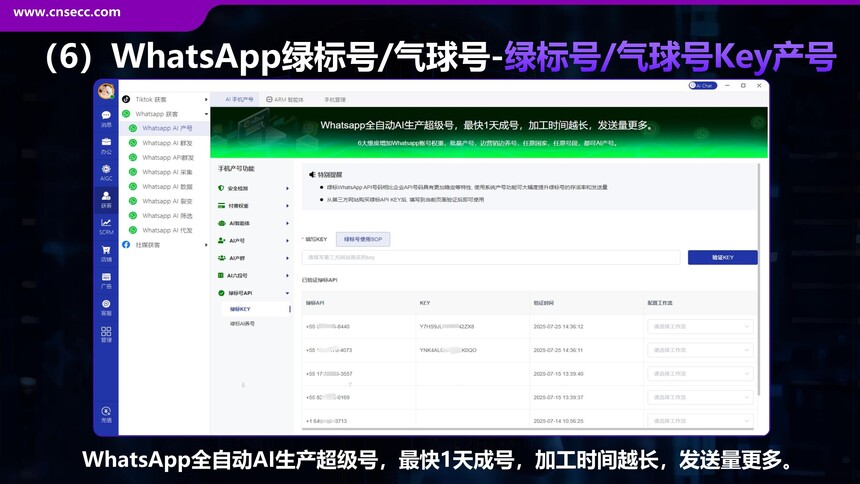This screenshot has width=860, height=484.
Task: Open workflow dropdown in the +1 …3713 row
Action: click(x=700, y=421)
